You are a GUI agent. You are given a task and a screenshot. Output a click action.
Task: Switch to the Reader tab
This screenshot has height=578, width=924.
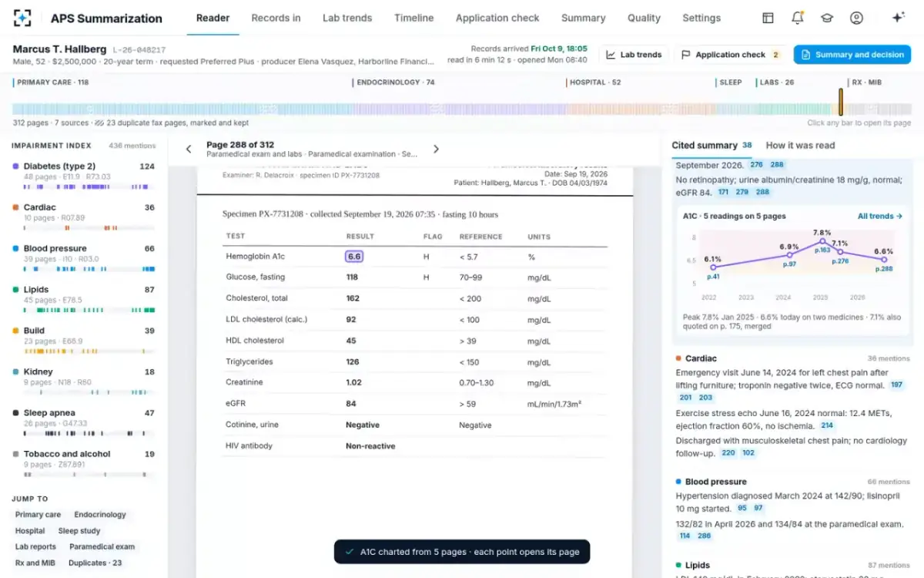[x=213, y=18]
